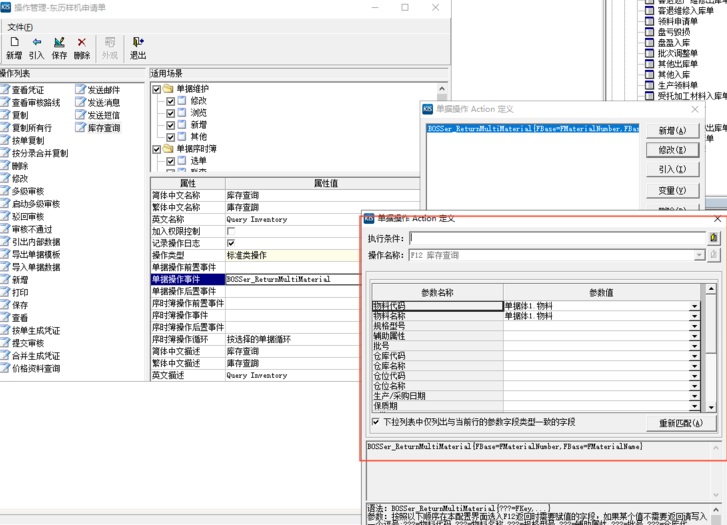Expand the 批号 parameter value dropdown
The width and height of the screenshot is (727, 525).
[694, 346]
